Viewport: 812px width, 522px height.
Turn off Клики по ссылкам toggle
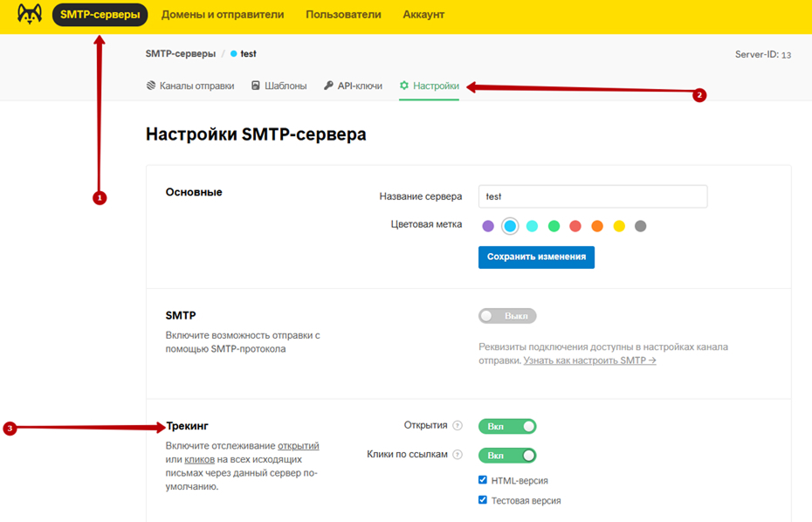pyautogui.click(x=507, y=456)
